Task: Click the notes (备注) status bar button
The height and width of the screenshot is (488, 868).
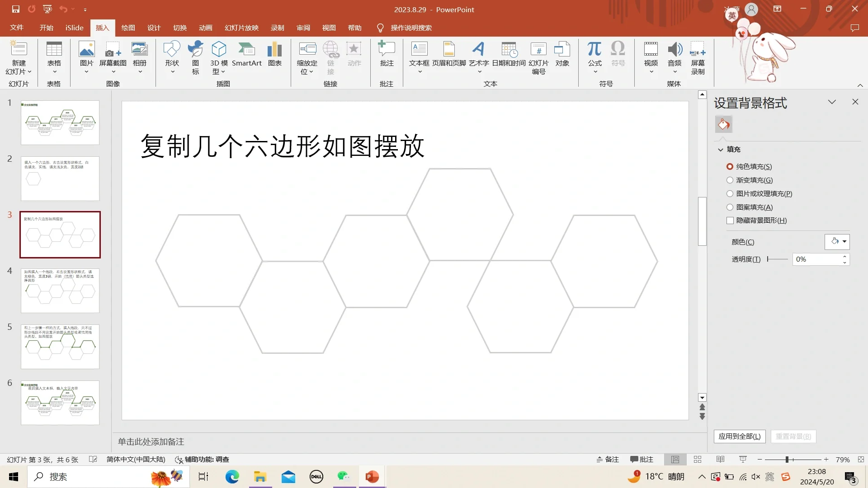Action: coord(607,460)
